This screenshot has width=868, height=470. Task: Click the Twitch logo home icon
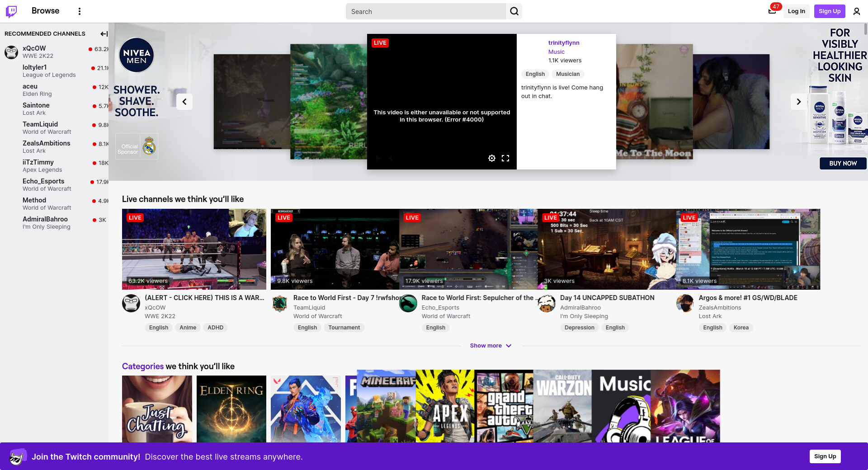tap(11, 11)
